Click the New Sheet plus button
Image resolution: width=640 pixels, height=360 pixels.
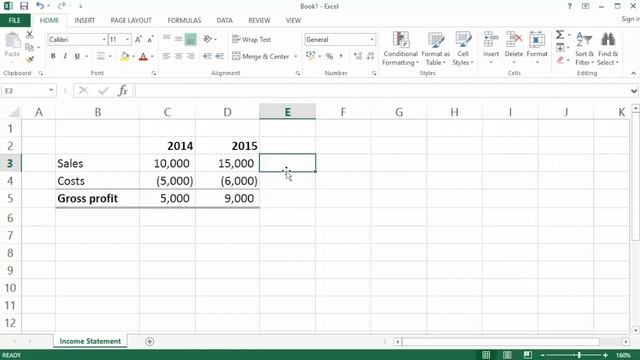149,341
